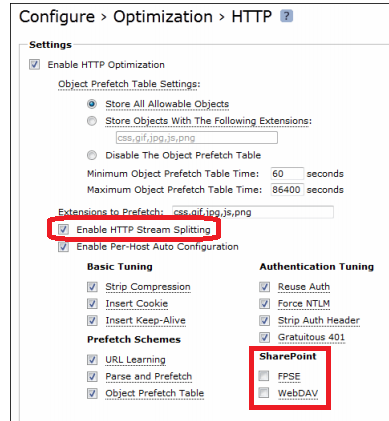Choose Disable The Object Prefetch Table
This screenshot has height=421, width=389.
coord(92,155)
